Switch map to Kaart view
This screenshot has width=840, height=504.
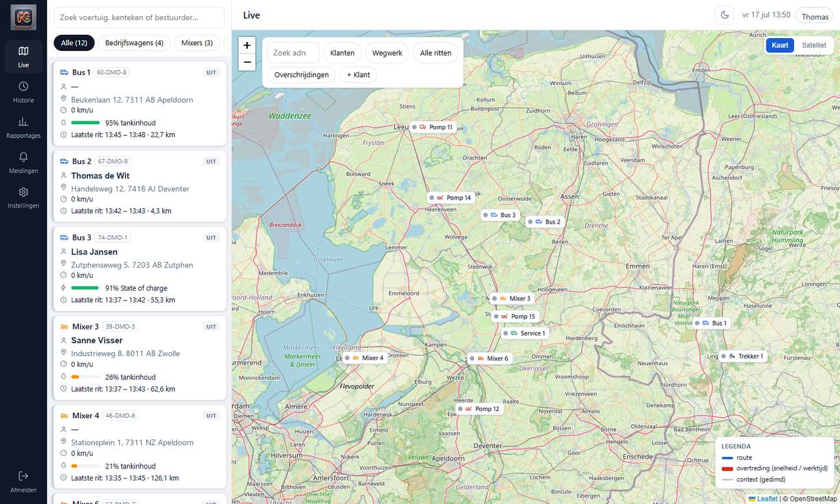tap(780, 45)
